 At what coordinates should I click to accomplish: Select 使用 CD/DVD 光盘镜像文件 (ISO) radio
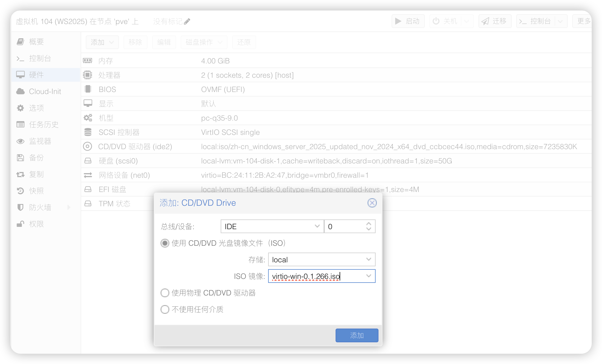[165, 243]
